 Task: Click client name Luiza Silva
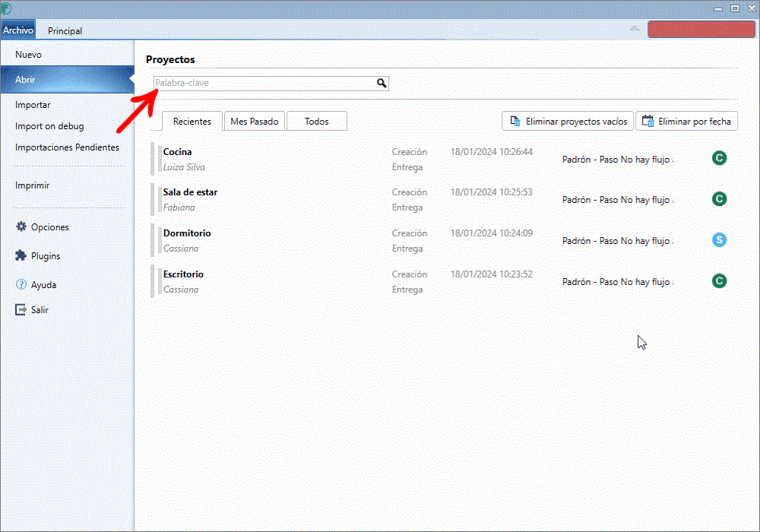(x=184, y=167)
